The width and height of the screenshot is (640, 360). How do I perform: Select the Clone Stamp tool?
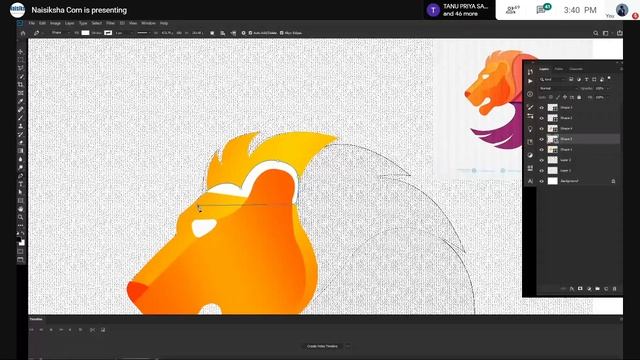tap(20, 126)
